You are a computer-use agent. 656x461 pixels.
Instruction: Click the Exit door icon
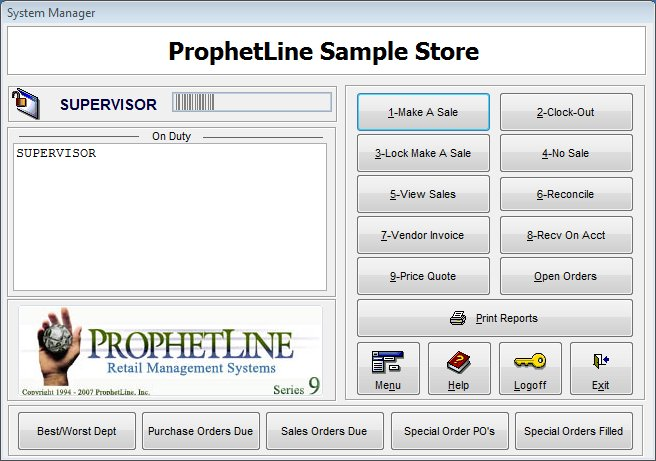pos(601,361)
